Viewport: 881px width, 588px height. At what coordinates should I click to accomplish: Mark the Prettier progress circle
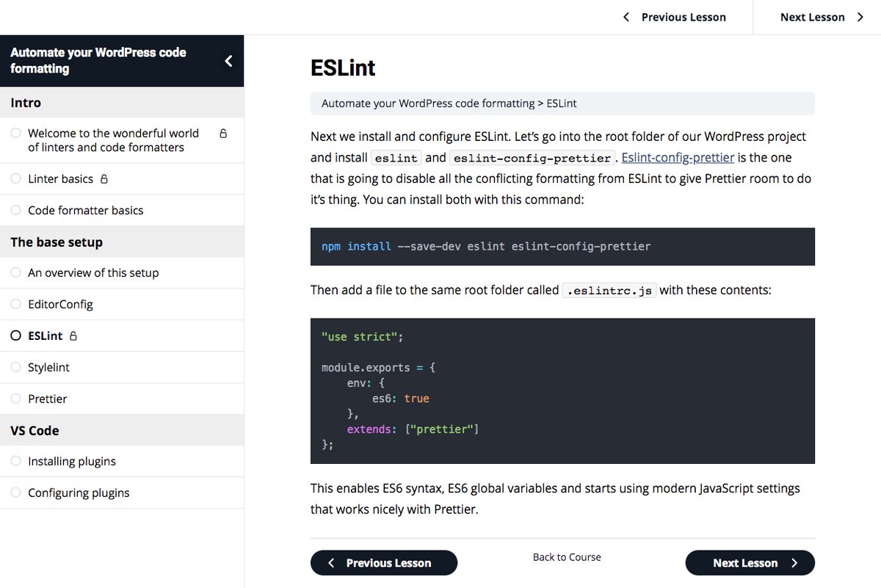click(x=16, y=399)
